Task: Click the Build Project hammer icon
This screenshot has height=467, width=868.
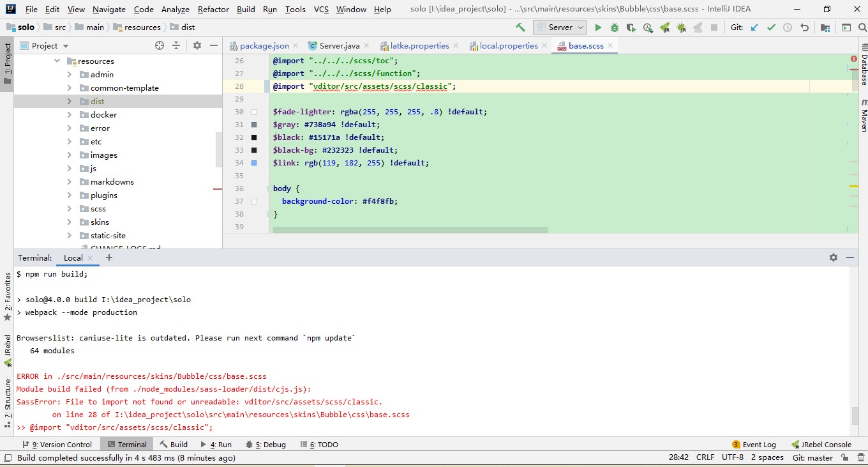Action: click(x=520, y=27)
